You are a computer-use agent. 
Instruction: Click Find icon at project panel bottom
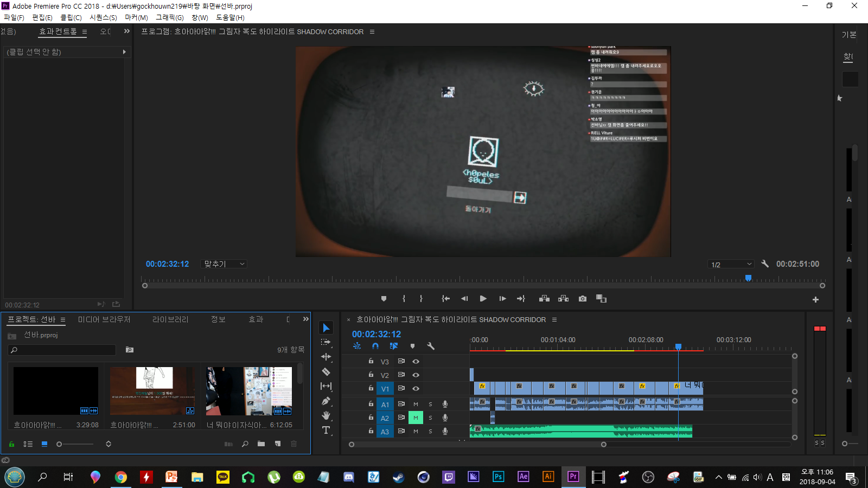(245, 444)
